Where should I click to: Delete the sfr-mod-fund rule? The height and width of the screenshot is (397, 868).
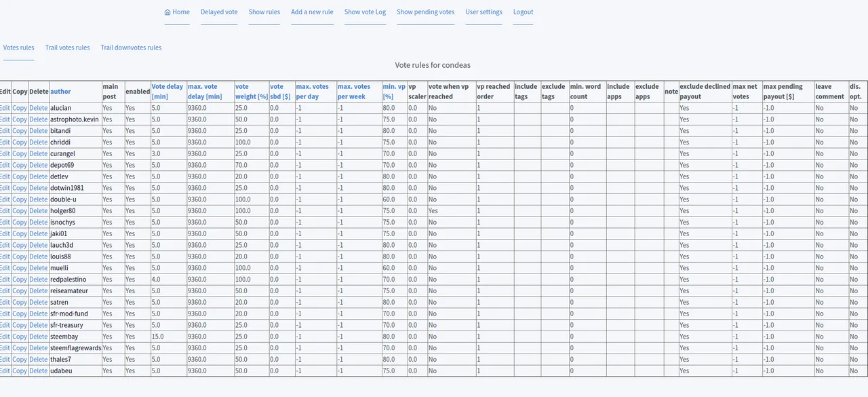[x=39, y=314]
